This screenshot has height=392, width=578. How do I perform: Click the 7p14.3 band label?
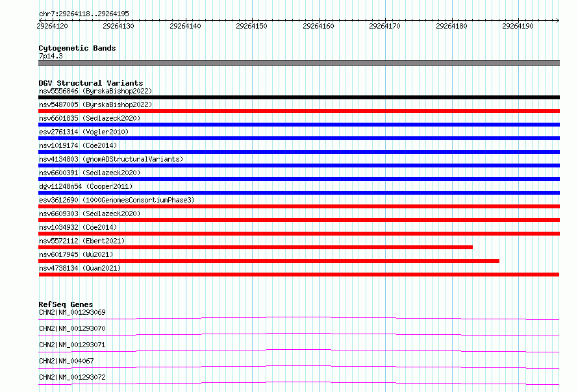point(51,56)
